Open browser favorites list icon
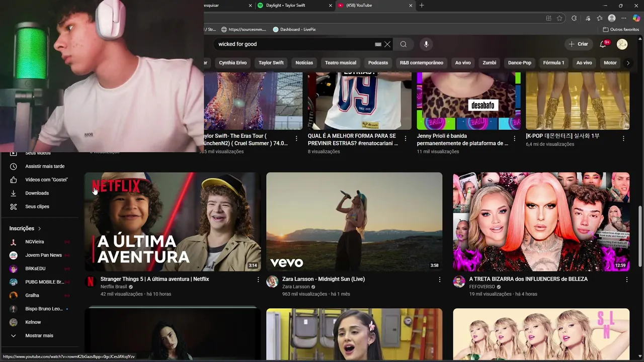This screenshot has height=362, width=644. click(x=600, y=18)
